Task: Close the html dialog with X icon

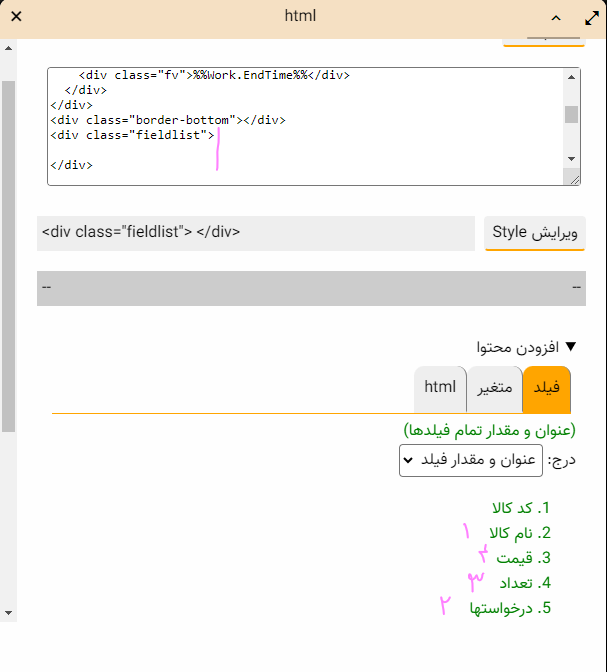Action: pyautogui.click(x=17, y=17)
